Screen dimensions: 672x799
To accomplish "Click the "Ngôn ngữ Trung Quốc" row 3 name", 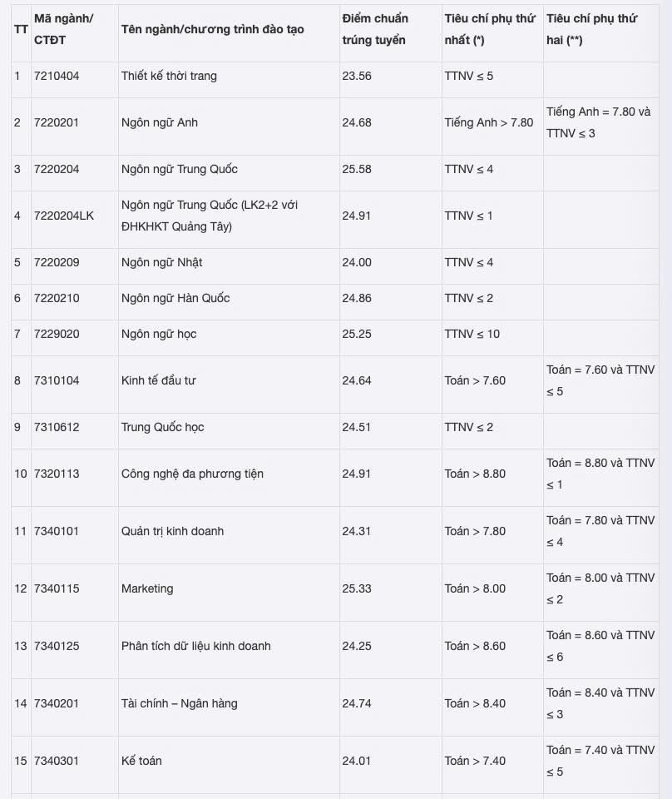I will pyautogui.click(x=180, y=169).
